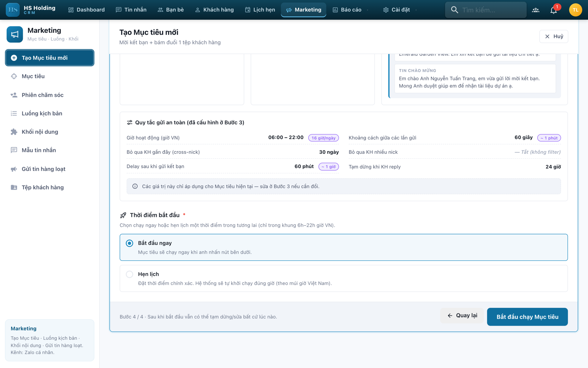Click the Tìm kiếm search field
The height and width of the screenshot is (368, 588).
(486, 10)
